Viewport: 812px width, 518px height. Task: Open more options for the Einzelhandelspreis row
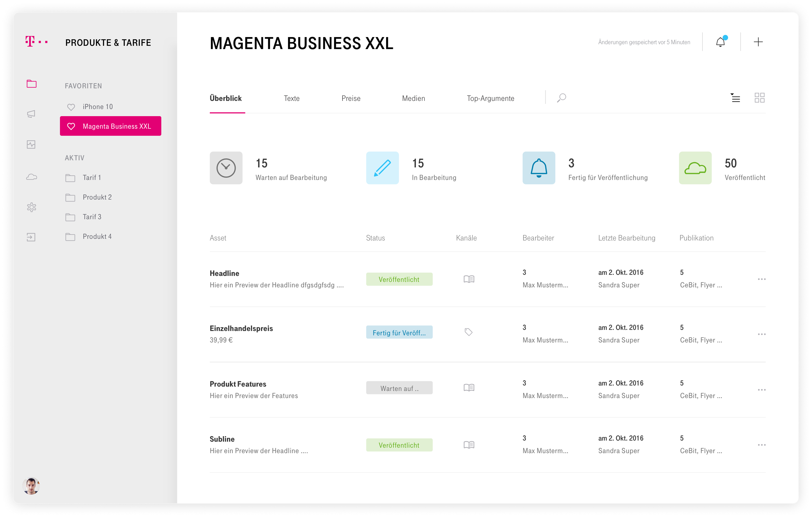click(x=761, y=334)
